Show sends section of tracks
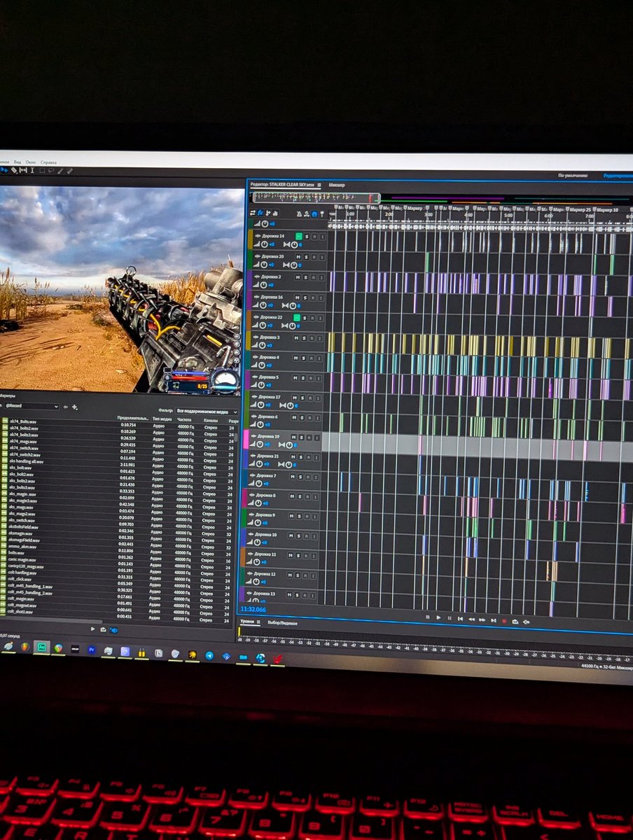The width and height of the screenshot is (633, 840). pos(267,213)
